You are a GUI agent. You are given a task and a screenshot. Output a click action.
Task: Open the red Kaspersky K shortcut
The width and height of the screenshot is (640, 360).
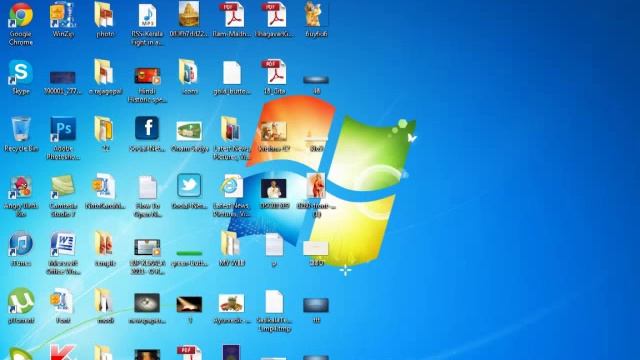[63, 352]
